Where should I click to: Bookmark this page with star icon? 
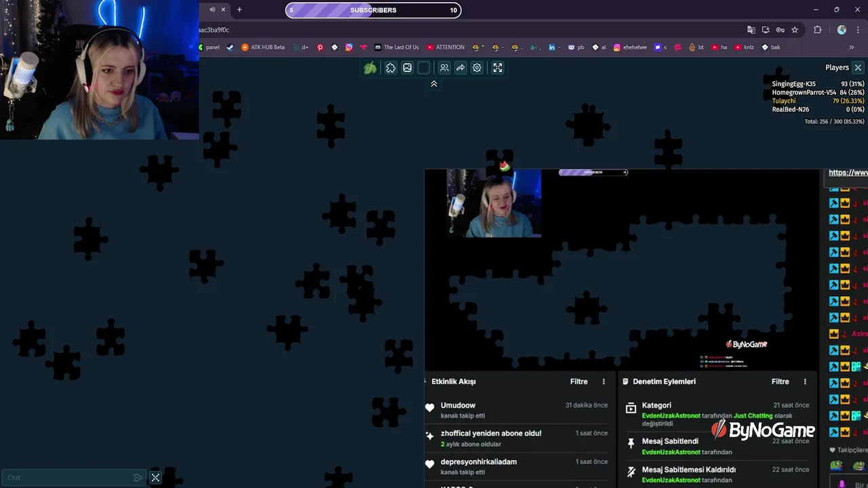pyautogui.click(x=795, y=30)
